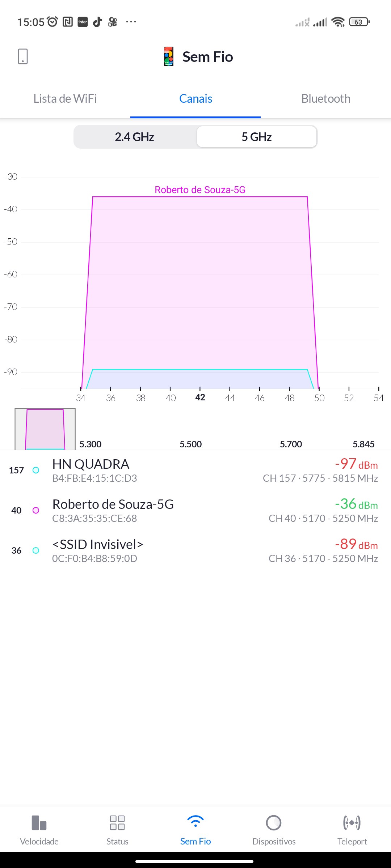Tap the phone model icon beside Sem Fio
Screen dimensions: 391x868
[x=169, y=56]
